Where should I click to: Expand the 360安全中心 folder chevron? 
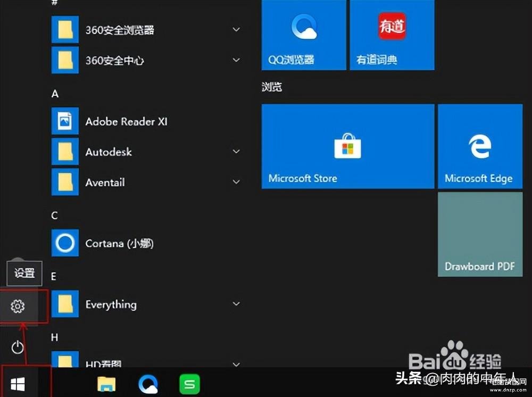(236, 60)
